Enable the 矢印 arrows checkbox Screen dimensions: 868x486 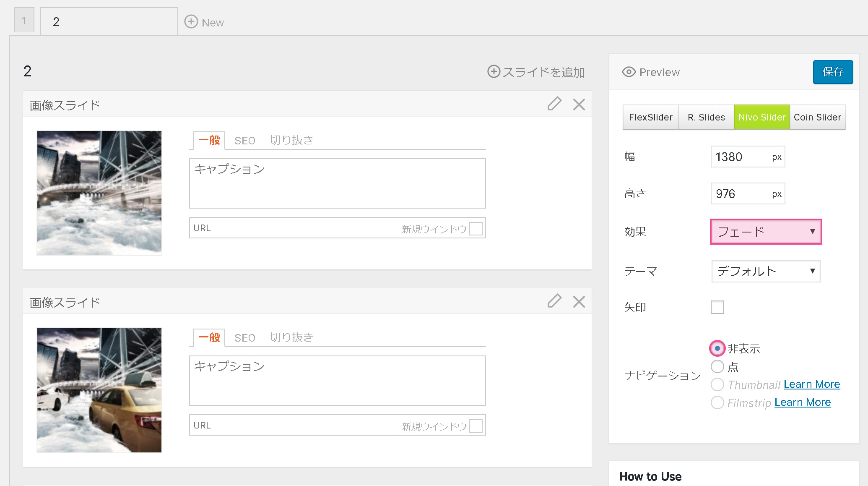(717, 307)
